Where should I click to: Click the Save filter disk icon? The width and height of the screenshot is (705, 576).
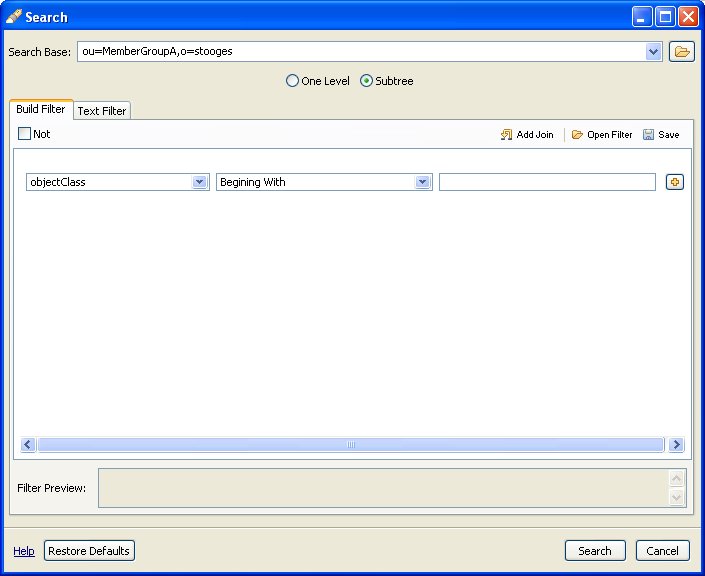click(x=649, y=135)
